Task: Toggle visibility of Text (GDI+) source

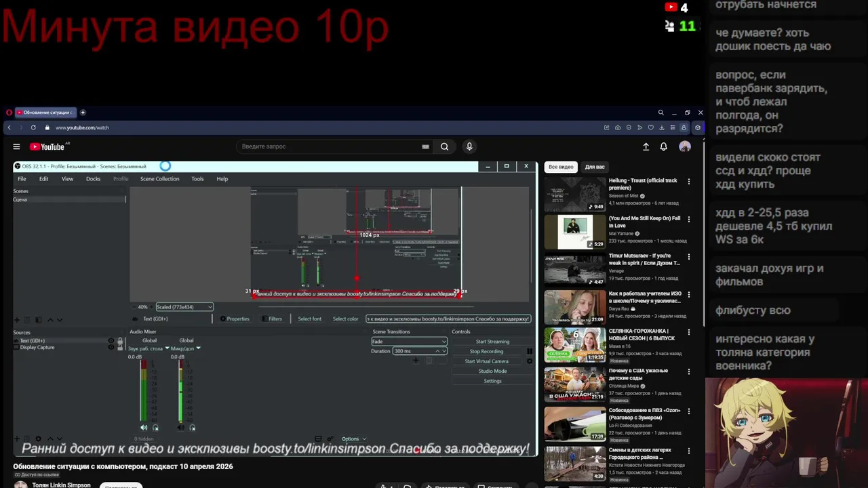Action: 111,341
